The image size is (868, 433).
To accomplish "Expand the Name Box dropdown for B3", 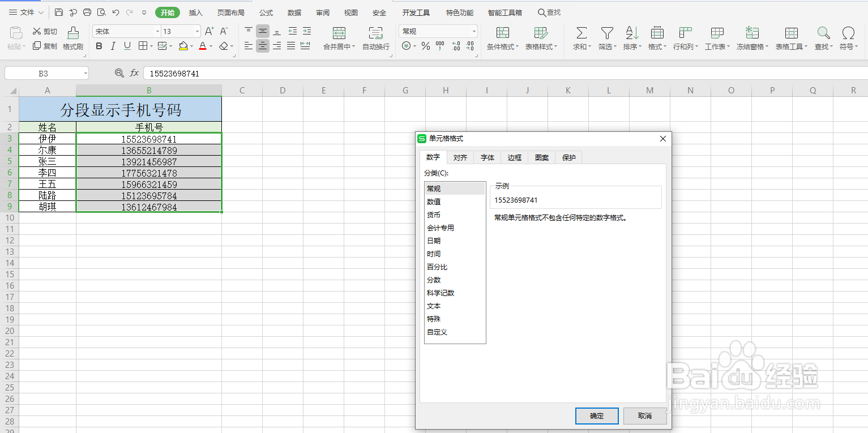I will tap(85, 73).
